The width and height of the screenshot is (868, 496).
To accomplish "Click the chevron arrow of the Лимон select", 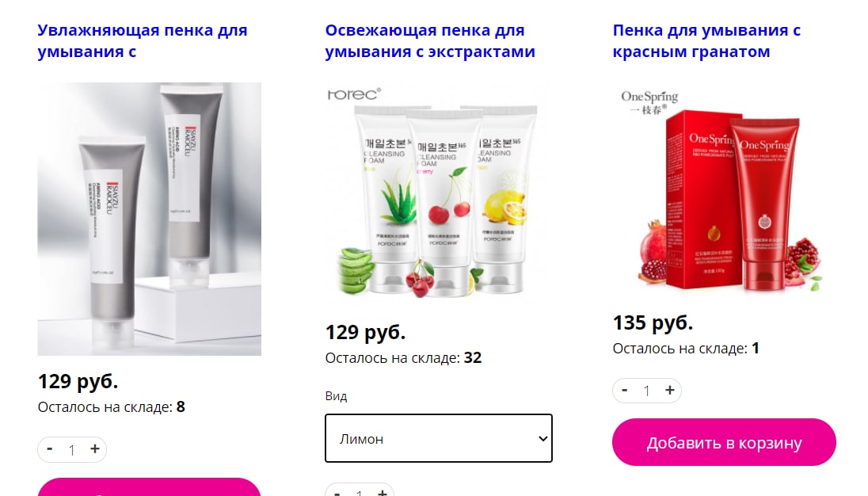I will click(x=543, y=438).
